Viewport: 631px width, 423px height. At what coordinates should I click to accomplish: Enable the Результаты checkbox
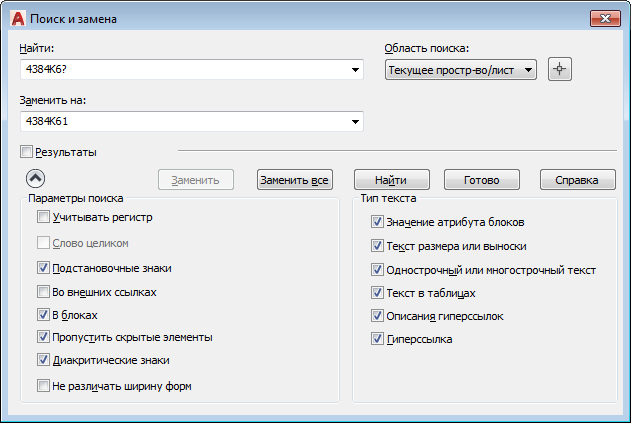(27, 152)
